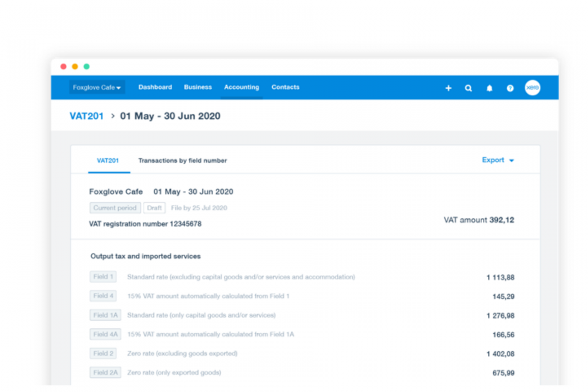588x392 pixels.
Task: Open the Business menu
Action: pyautogui.click(x=198, y=87)
